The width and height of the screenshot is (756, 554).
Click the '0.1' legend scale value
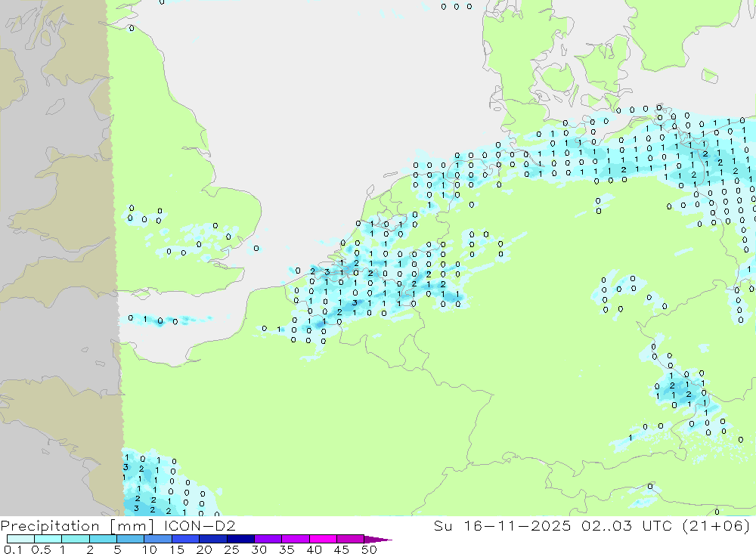[13, 549]
